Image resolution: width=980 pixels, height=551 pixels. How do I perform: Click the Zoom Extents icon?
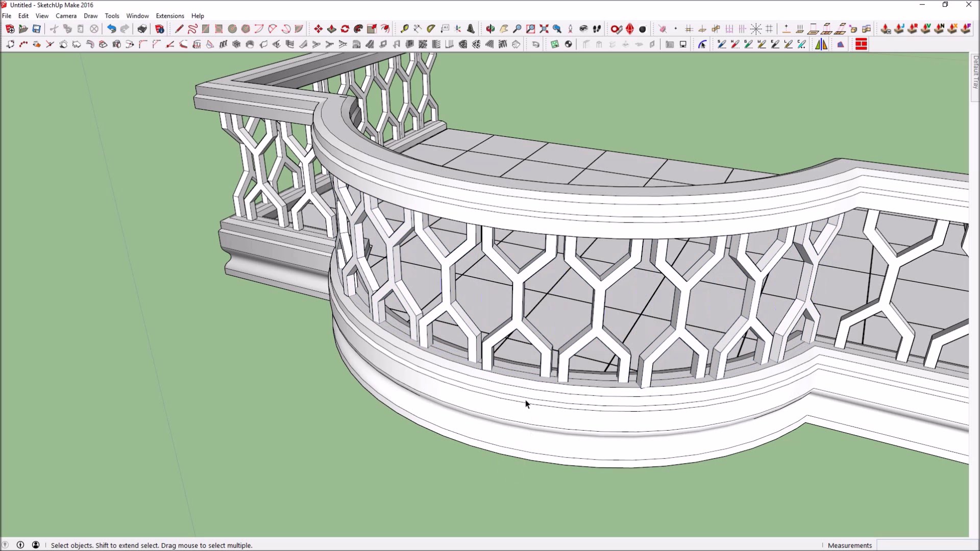pos(544,29)
